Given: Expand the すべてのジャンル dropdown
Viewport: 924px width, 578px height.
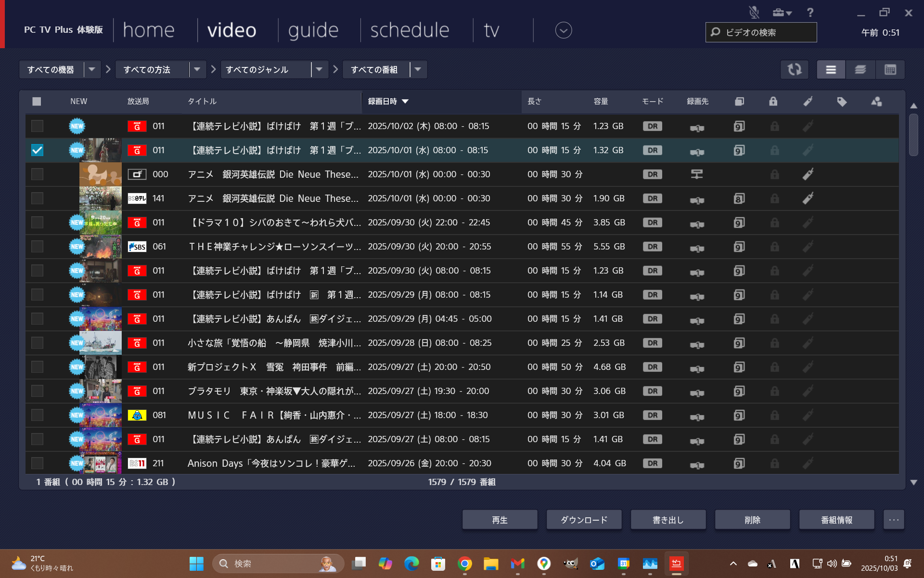Looking at the screenshot, I should coord(319,70).
